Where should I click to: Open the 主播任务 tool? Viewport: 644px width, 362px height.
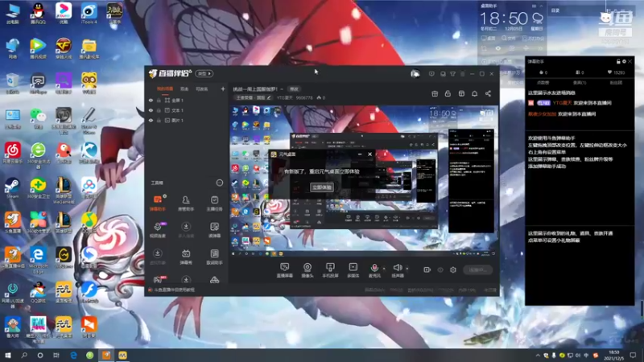click(x=214, y=203)
